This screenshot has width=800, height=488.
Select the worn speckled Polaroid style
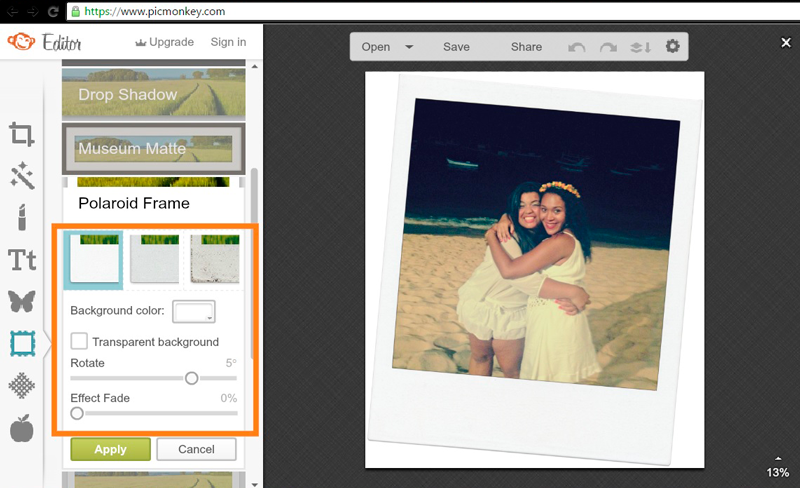(214, 259)
